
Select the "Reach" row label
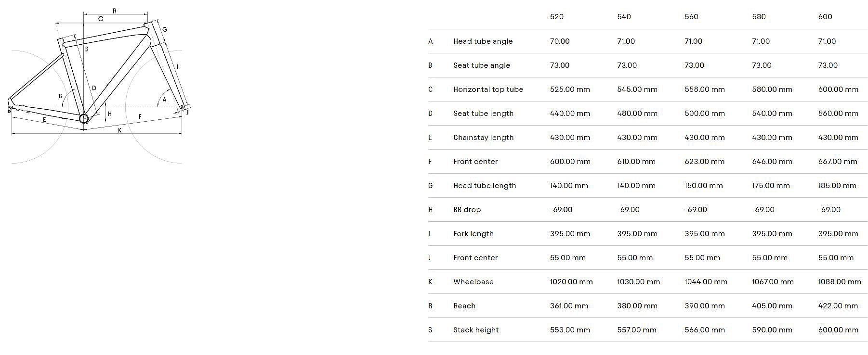click(x=464, y=306)
